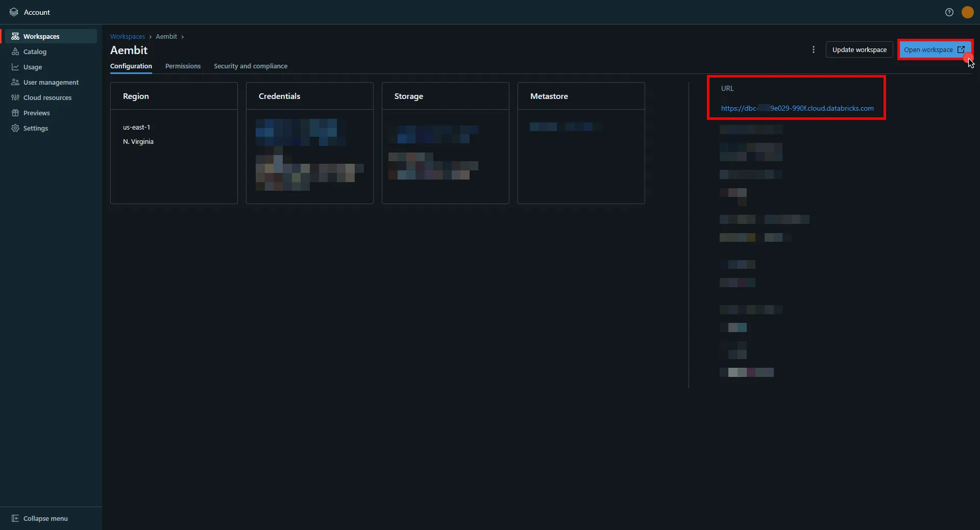980x530 pixels.
Task: Select the Usage chart icon
Action: [x=15, y=67]
